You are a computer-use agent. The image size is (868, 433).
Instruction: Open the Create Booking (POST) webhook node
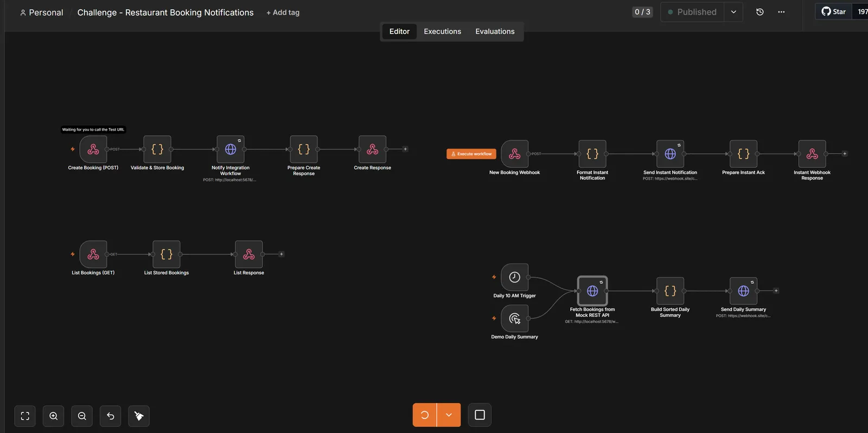pyautogui.click(x=93, y=149)
